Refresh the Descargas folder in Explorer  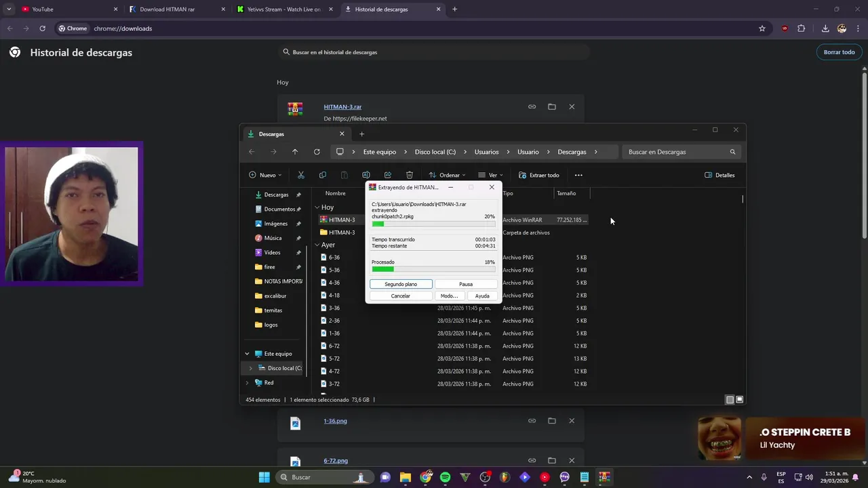[x=317, y=152]
